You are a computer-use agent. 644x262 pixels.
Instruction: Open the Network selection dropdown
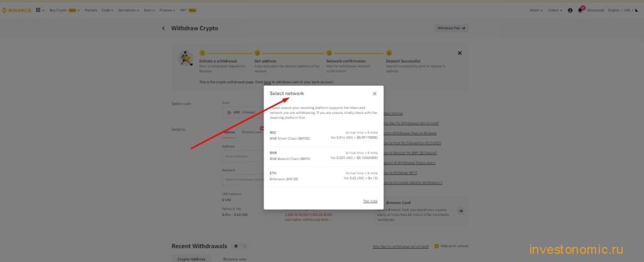tap(243, 179)
